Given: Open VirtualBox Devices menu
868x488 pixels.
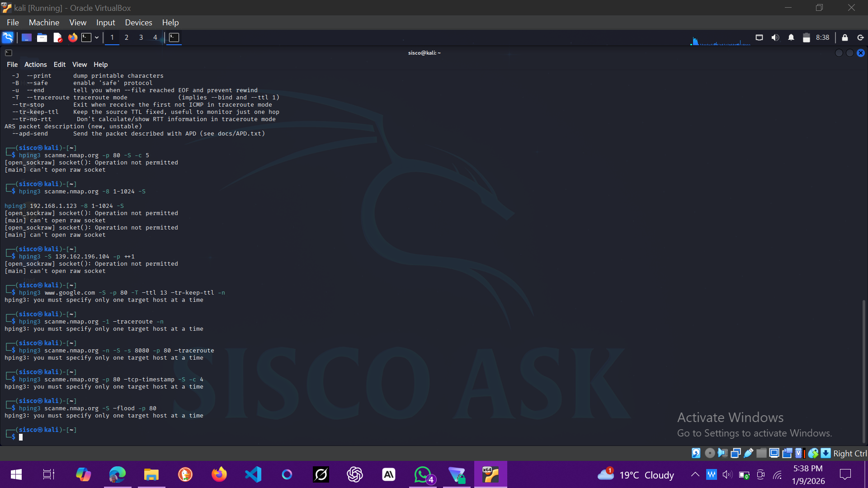Looking at the screenshot, I should (x=138, y=23).
